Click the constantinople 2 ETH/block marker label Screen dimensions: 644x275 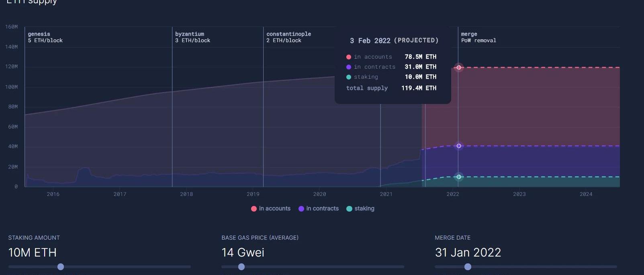click(288, 37)
